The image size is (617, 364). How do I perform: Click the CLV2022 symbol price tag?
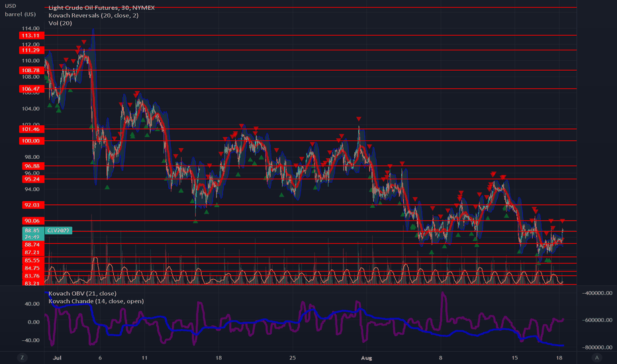58,230
